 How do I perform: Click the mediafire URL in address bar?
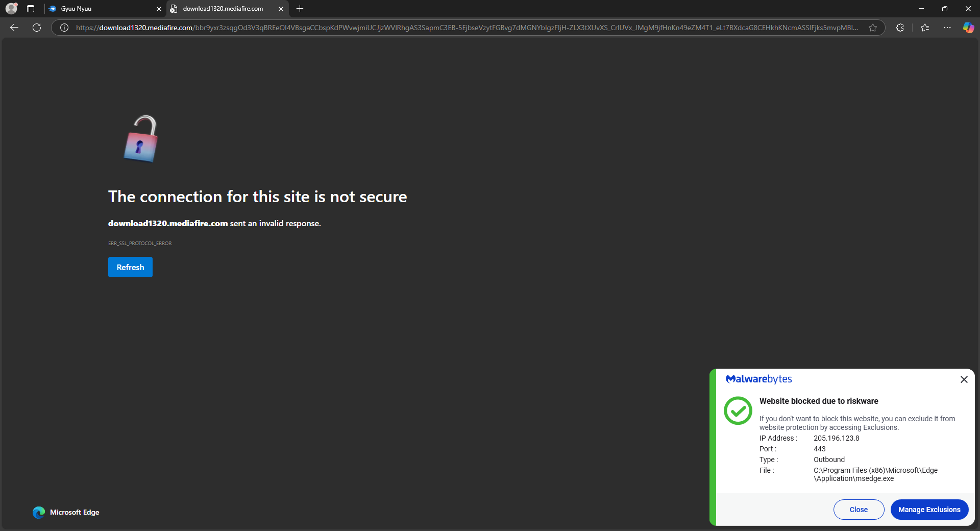pyautogui.click(x=467, y=28)
